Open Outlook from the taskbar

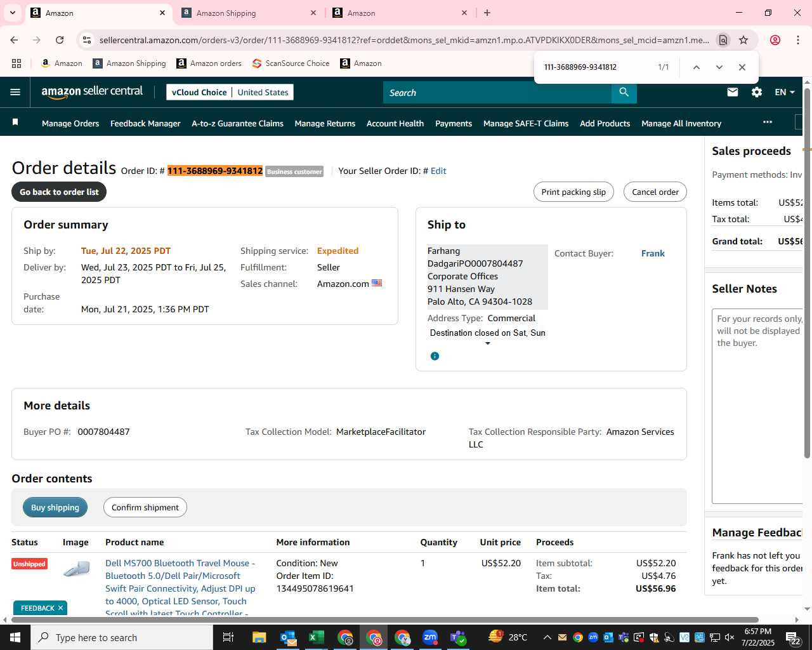287,637
